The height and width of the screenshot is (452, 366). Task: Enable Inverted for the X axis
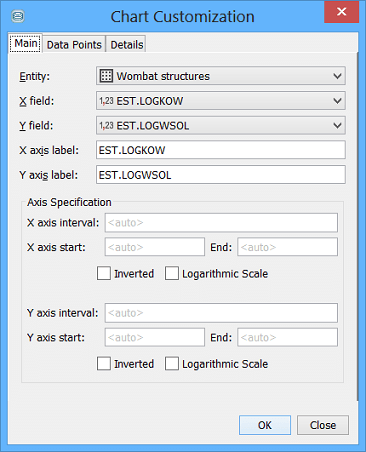[104, 273]
